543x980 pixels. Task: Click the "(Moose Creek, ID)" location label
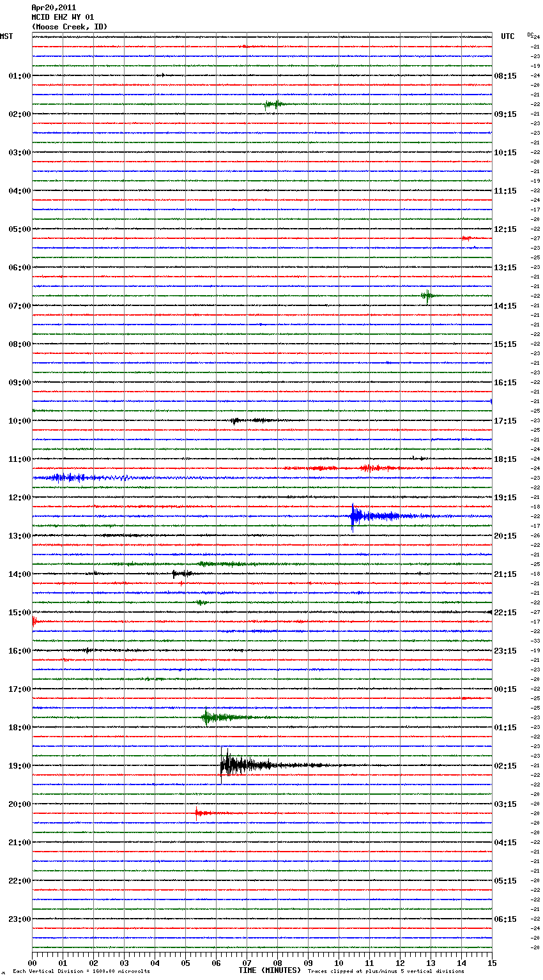coord(70,27)
